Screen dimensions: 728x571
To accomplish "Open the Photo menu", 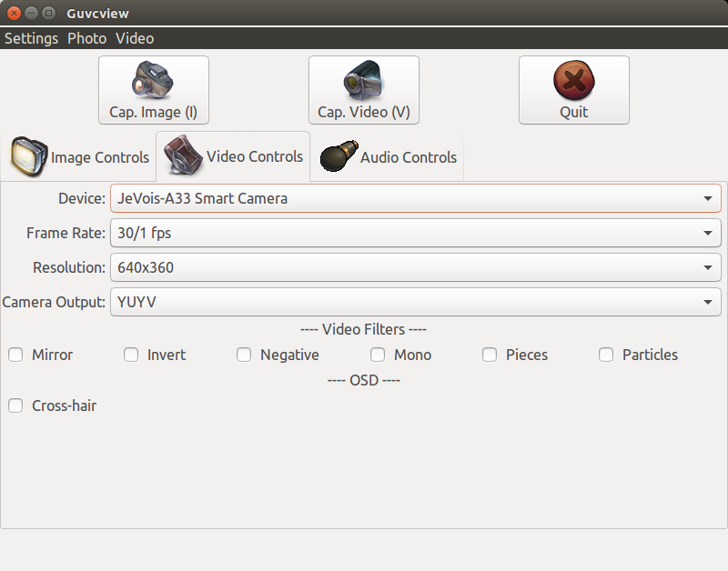I will [x=86, y=38].
